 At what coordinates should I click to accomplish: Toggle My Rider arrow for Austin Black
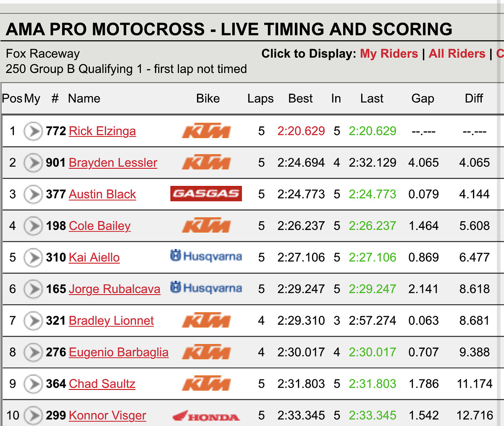(x=33, y=194)
